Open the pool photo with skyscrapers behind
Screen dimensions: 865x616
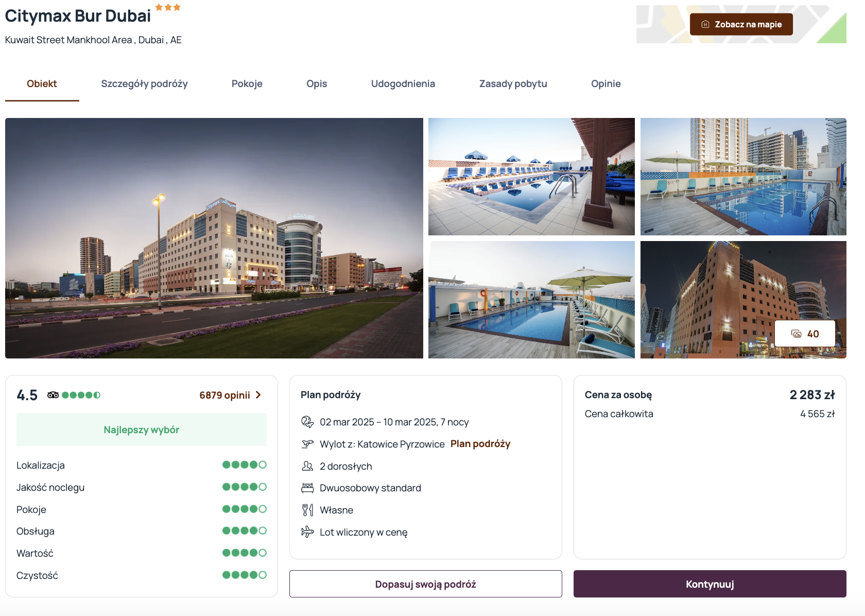point(743,177)
